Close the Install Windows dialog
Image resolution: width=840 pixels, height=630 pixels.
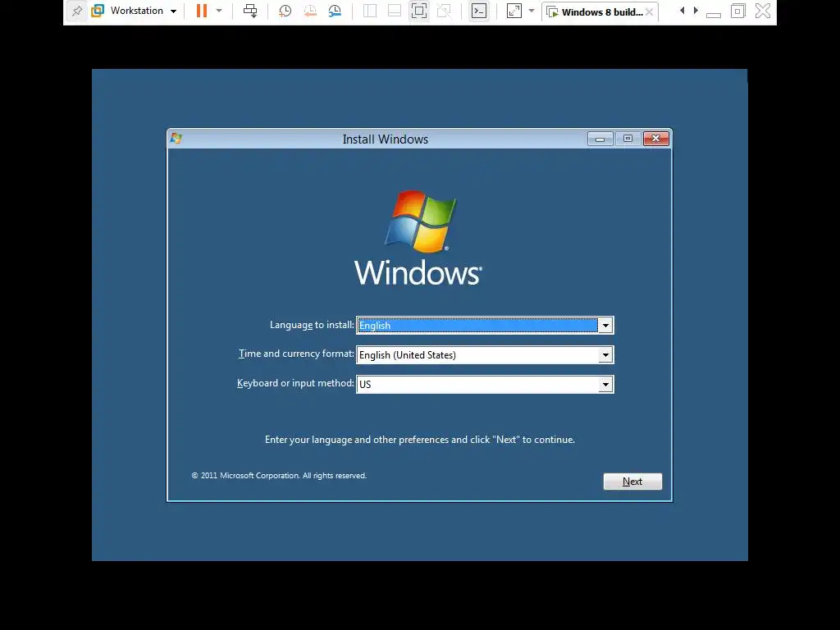[655, 139]
